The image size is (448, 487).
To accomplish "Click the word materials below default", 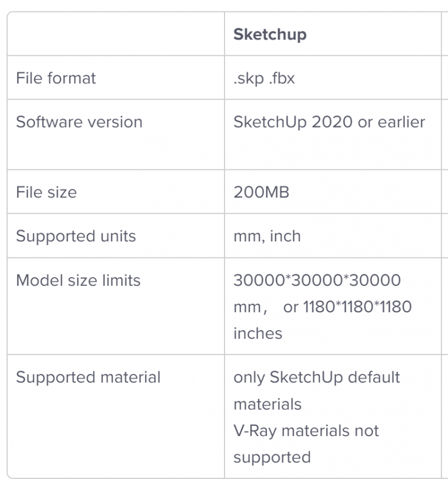I will pyautogui.click(x=267, y=404).
